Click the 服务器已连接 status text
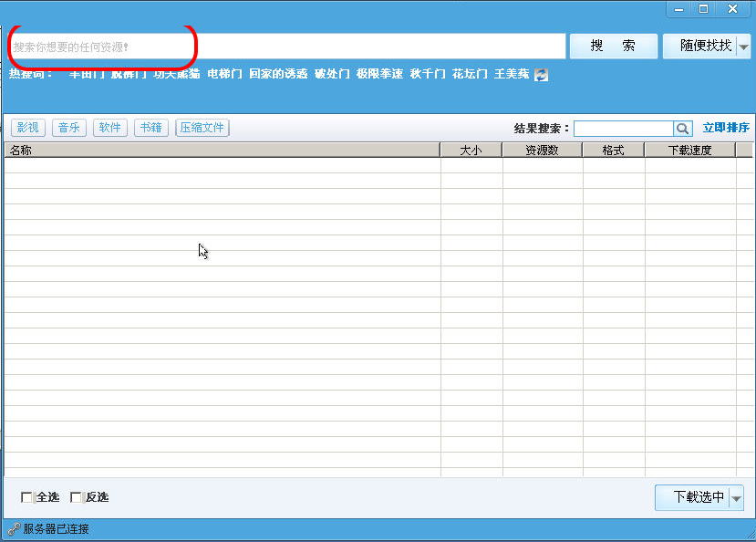Image resolution: width=756 pixels, height=542 pixels. click(56, 529)
